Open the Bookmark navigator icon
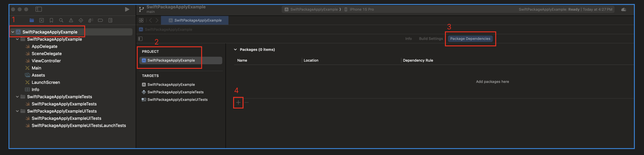Screen dimensions: 644x155 [51, 20]
